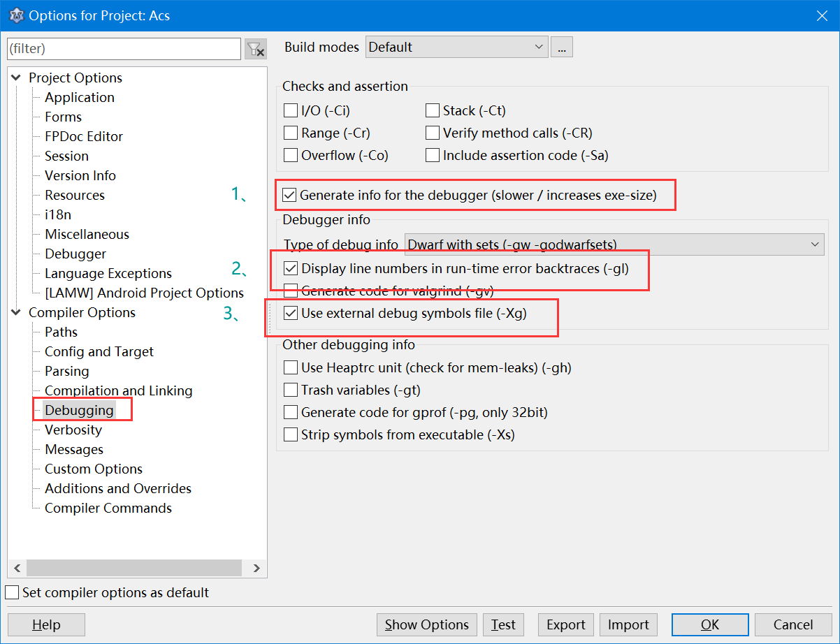
Task: Open Custom Options page
Action: 94,469
